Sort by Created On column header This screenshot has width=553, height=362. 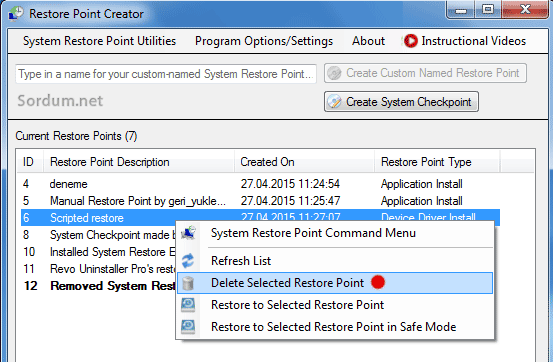[304, 162]
